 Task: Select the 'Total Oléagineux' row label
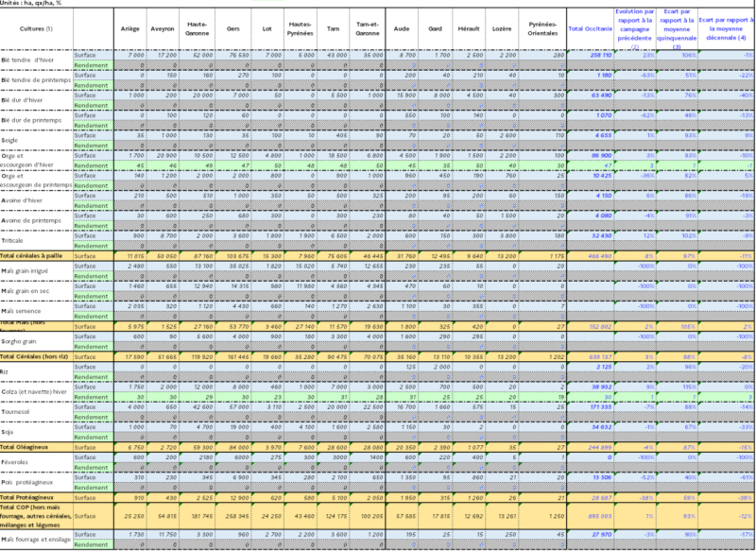[36, 447]
